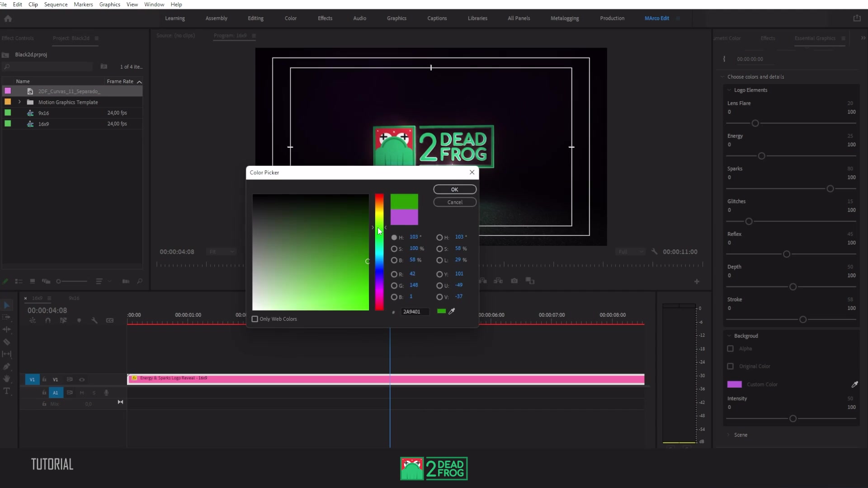
Task: Click the wrench settings icon near duration
Action: point(654,251)
